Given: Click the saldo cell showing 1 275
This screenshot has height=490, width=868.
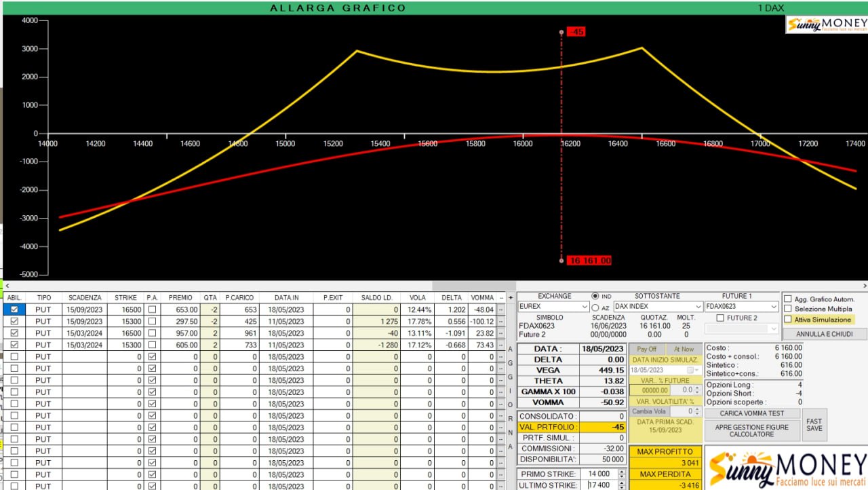Looking at the screenshot, I should tap(376, 322).
